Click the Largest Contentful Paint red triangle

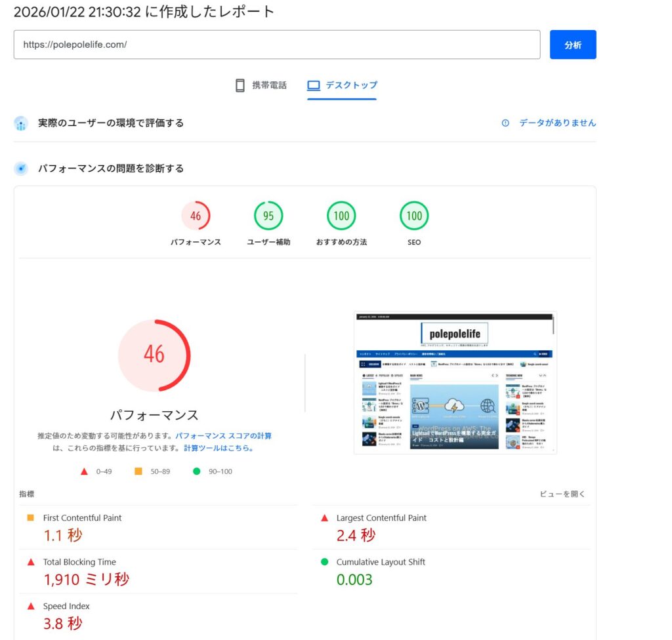[x=324, y=518]
